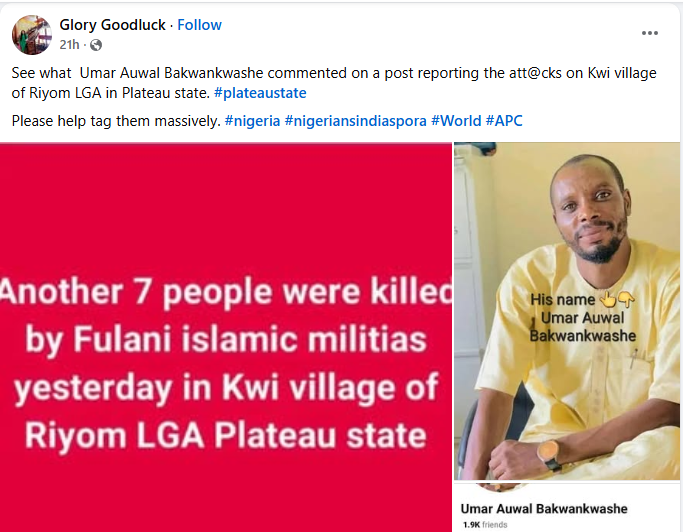Open the red Kwi village headline image

(226, 335)
